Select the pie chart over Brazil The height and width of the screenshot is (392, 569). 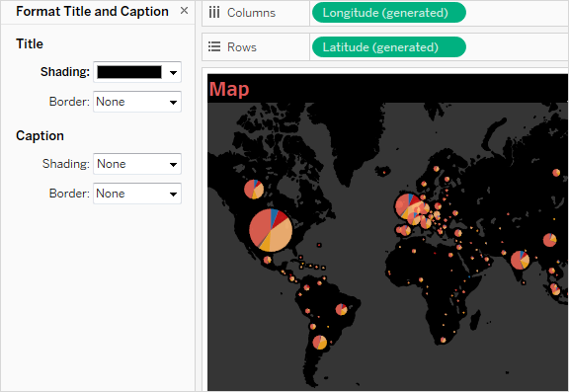[x=341, y=309]
